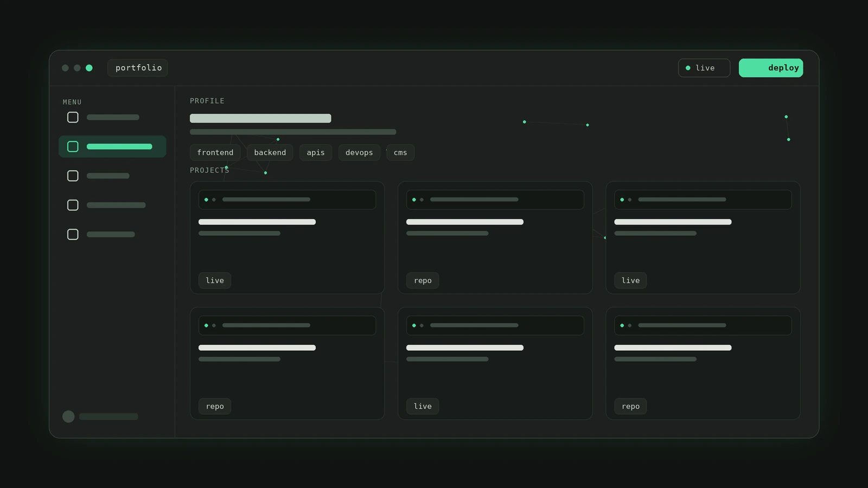Viewport: 868px width, 488px height.
Task: Open live link on first top-row project card
Action: click(x=215, y=280)
